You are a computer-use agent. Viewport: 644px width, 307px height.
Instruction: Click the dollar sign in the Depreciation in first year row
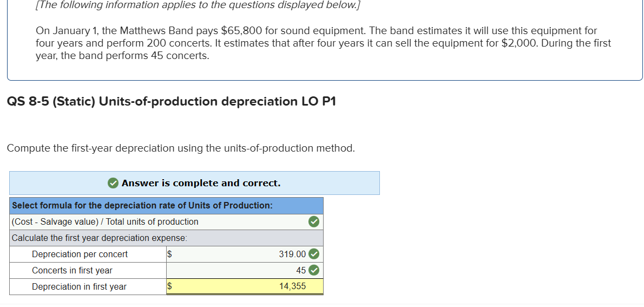(169, 286)
